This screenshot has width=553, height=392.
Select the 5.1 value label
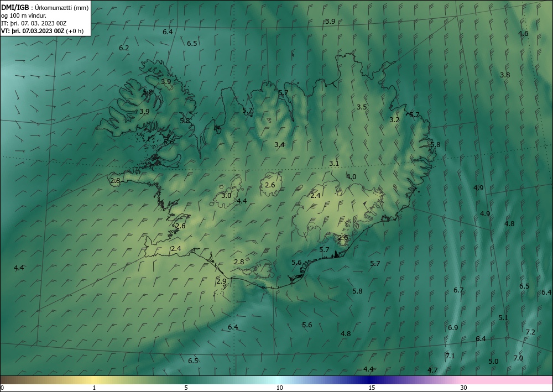503,318
